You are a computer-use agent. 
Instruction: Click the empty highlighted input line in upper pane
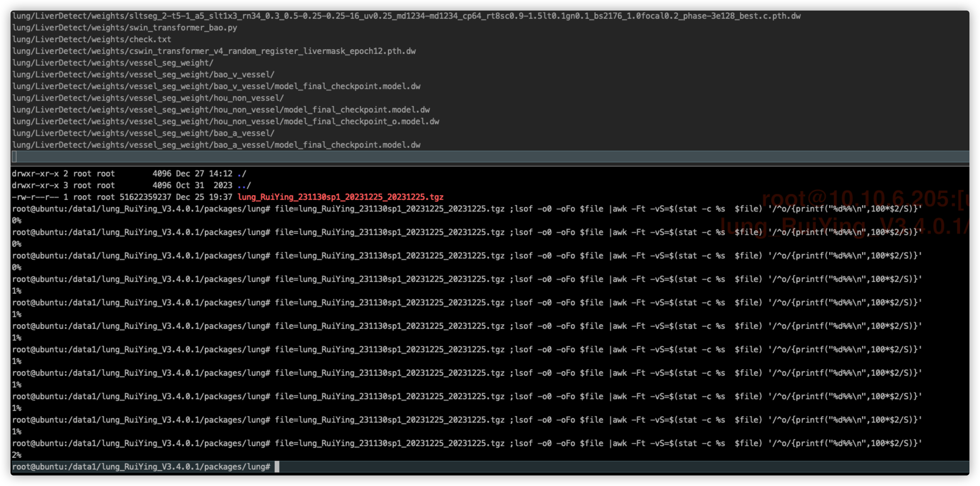point(490,157)
